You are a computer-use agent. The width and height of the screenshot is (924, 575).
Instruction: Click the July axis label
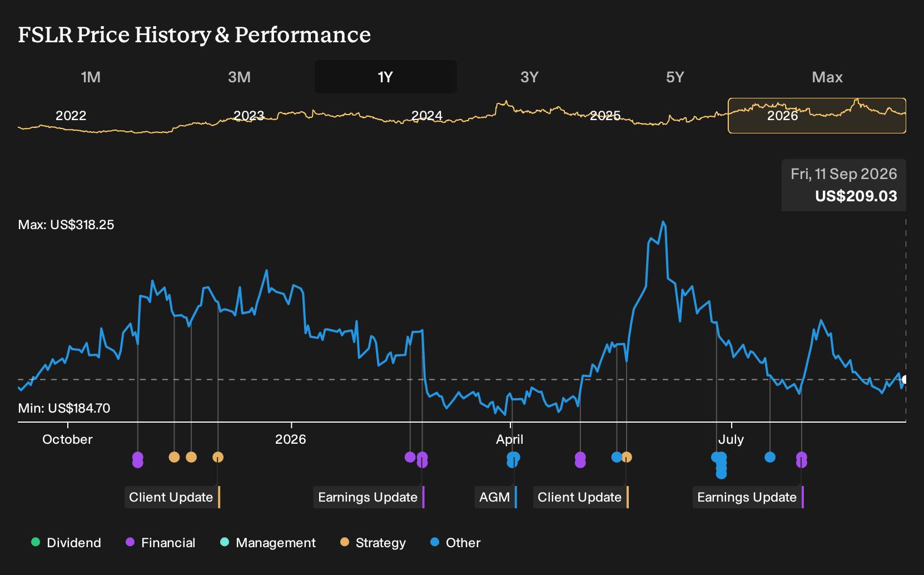[x=731, y=439]
